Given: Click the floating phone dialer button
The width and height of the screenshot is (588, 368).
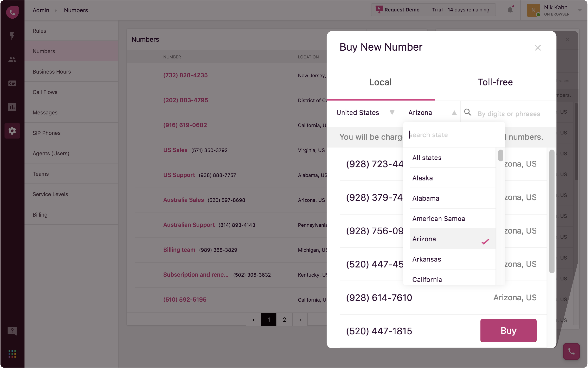Looking at the screenshot, I should click(x=571, y=351).
